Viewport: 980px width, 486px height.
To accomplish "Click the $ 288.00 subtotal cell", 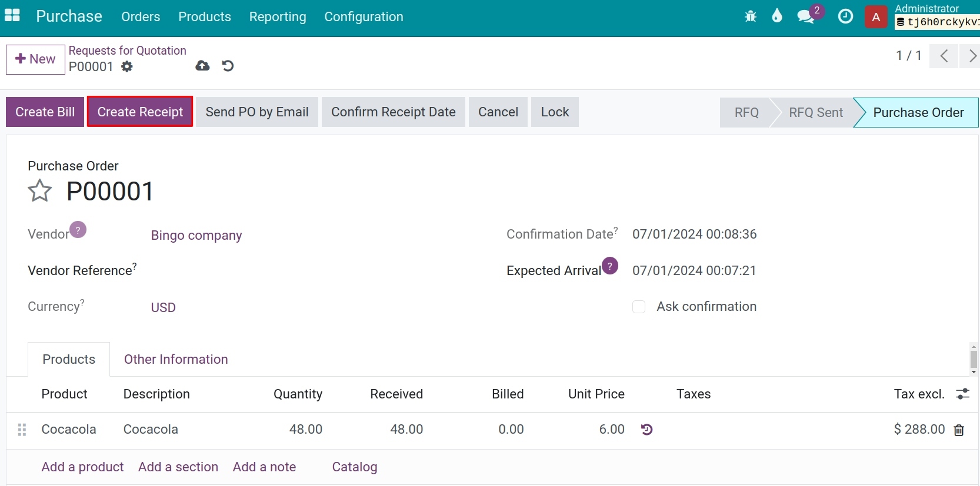I will 919,429.
